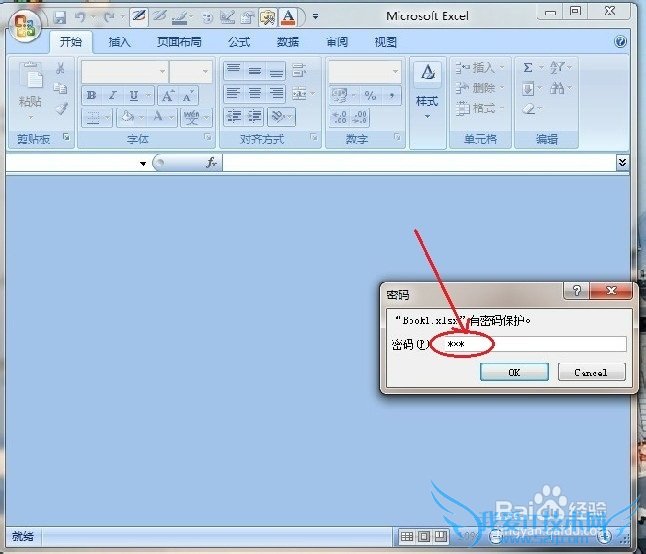Click Decrease Font Size icon
The height and width of the screenshot is (554, 646).
click(188, 96)
